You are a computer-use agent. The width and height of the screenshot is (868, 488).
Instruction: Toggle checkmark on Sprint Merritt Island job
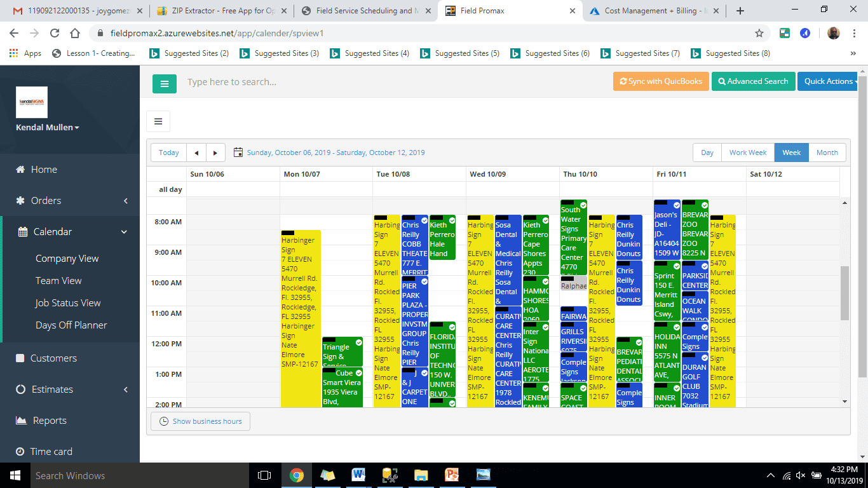click(677, 266)
